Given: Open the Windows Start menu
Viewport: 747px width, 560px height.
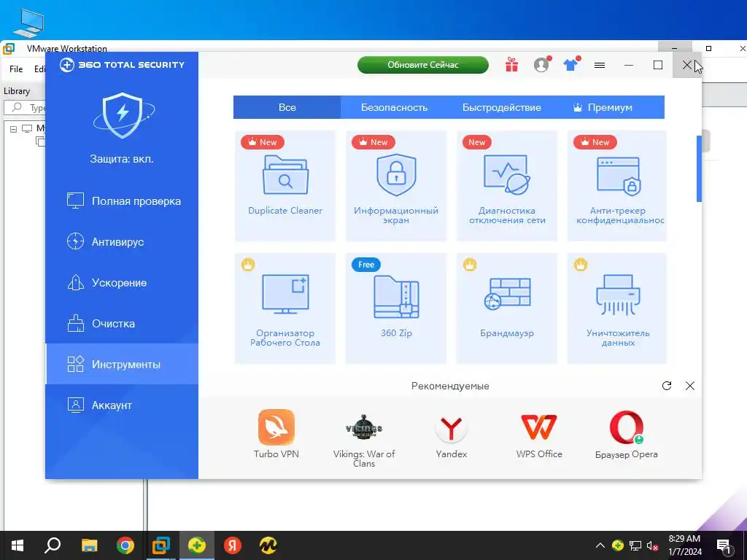Looking at the screenshot, I should coord(18,545).
